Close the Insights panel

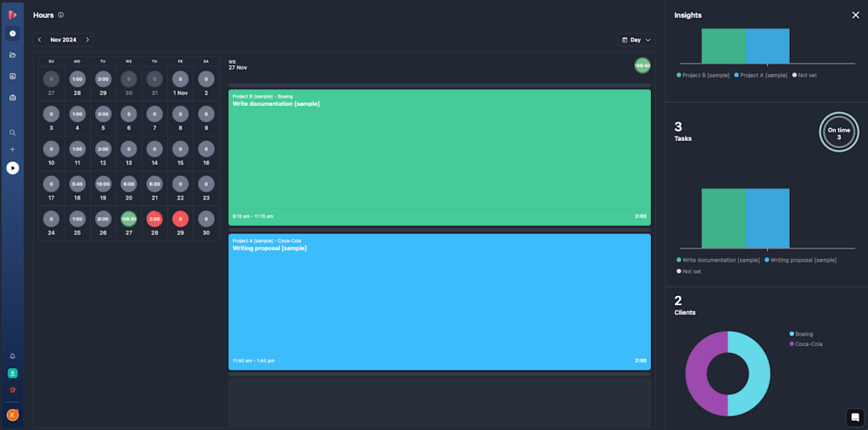[855, 15]
